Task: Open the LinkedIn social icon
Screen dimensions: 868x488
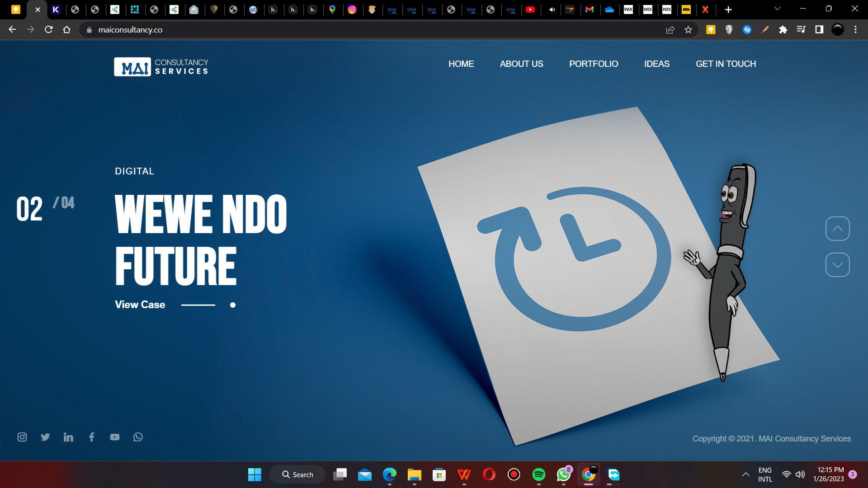Action: 68,437
